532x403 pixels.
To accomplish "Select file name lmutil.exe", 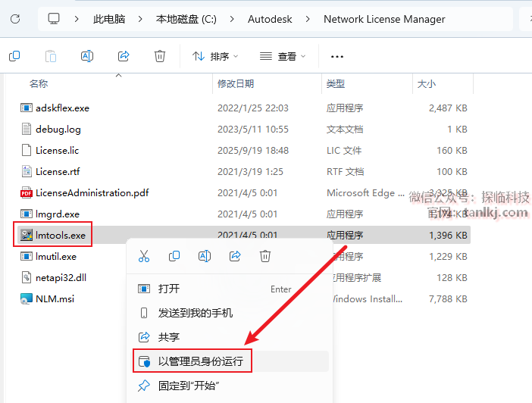I will pos(56,257).
